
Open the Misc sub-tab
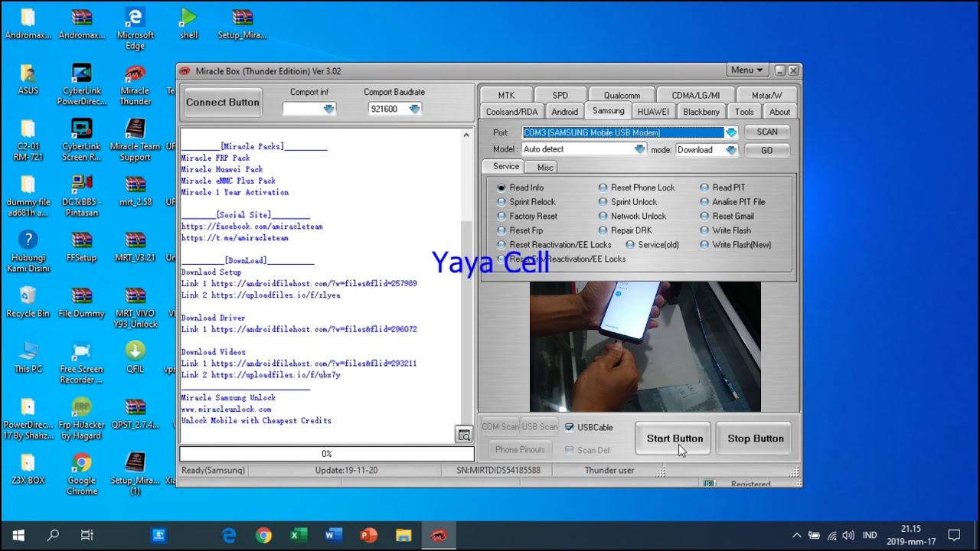click(x=545, y=167)
